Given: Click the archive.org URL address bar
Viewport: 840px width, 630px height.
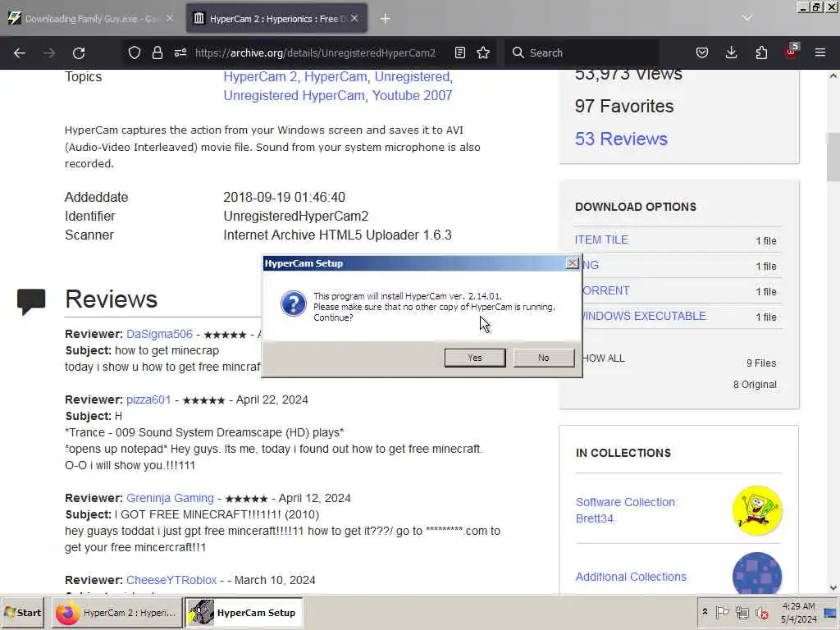Looking at the screenshot, I should [x=315, y=52].
